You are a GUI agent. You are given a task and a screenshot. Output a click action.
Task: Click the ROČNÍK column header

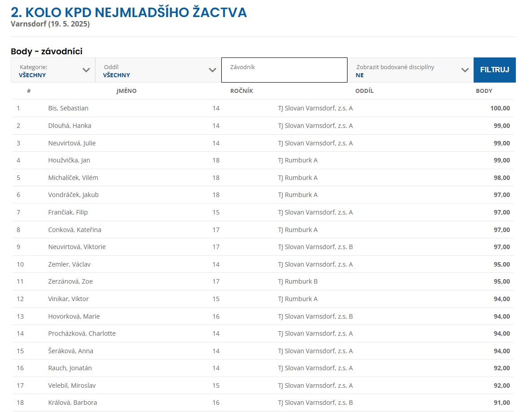[x=242, y=91]
